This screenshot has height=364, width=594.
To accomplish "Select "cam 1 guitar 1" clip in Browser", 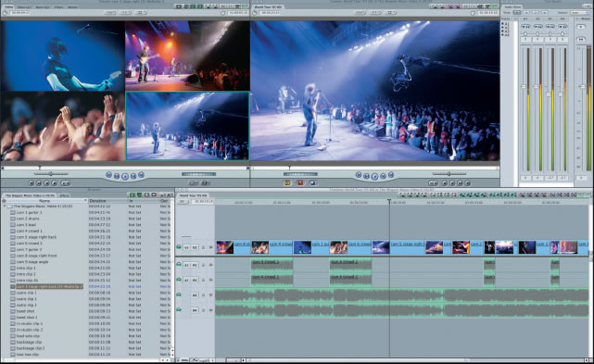I will point(29,212).
